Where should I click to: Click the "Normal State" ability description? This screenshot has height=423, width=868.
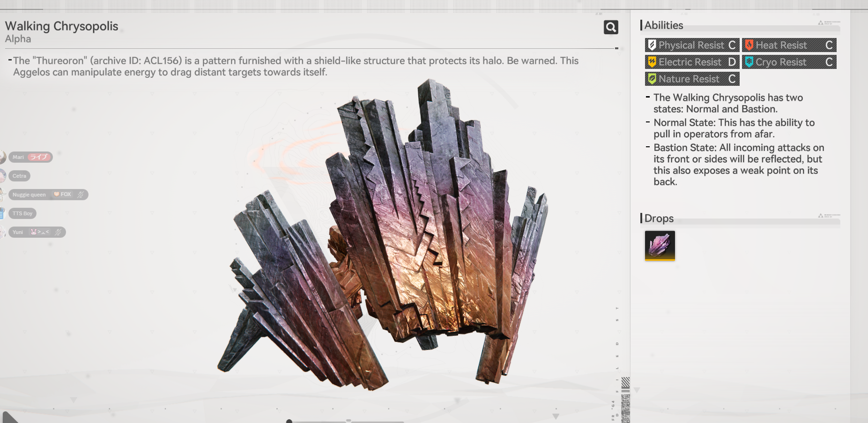click(x=734, y=128)
